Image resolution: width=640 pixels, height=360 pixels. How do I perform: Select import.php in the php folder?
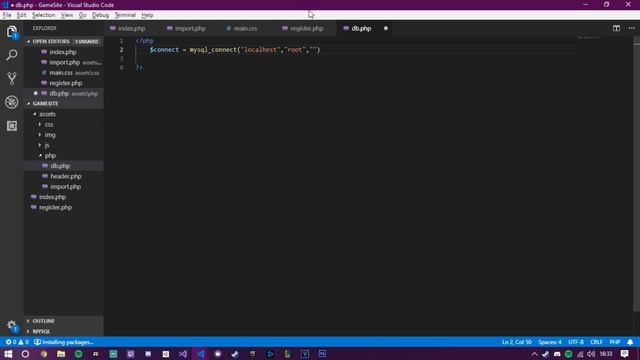point(64,187)
